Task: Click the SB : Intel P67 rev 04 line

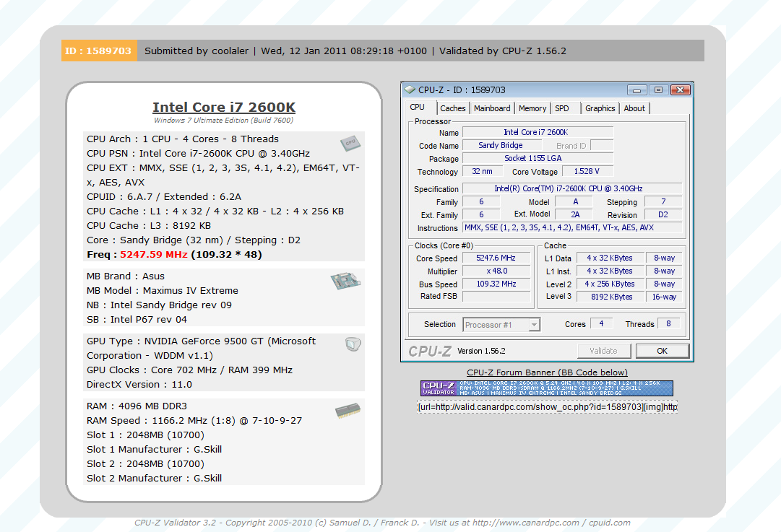Action: (x=137, y=320)
